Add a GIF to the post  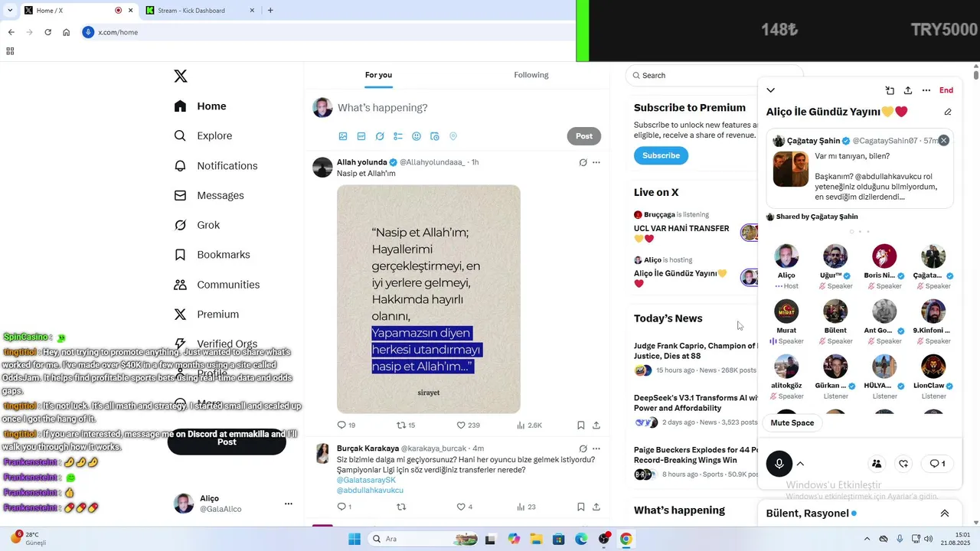click(x=361, y=136)
